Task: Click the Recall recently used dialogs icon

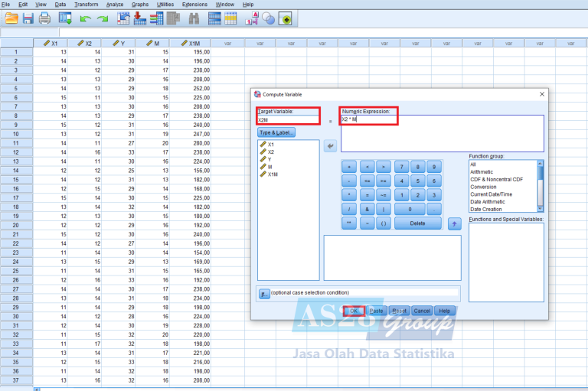Action: (x=65, y=18)
